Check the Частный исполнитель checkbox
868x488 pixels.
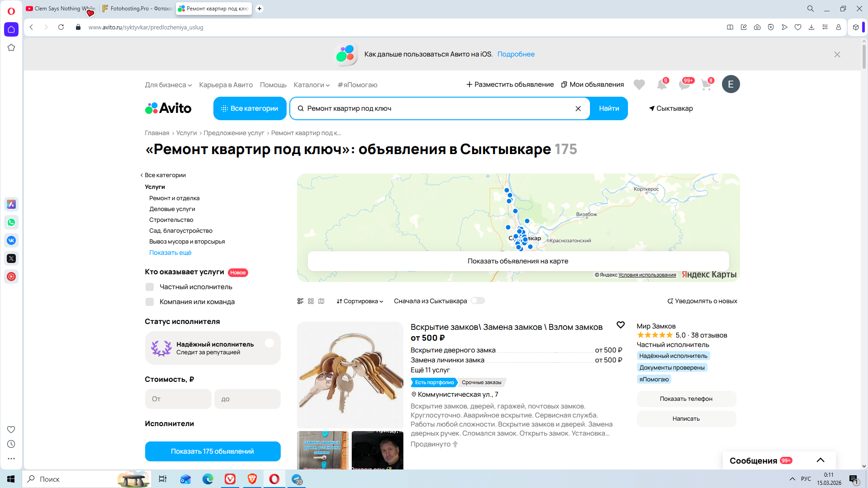(150, 287)
